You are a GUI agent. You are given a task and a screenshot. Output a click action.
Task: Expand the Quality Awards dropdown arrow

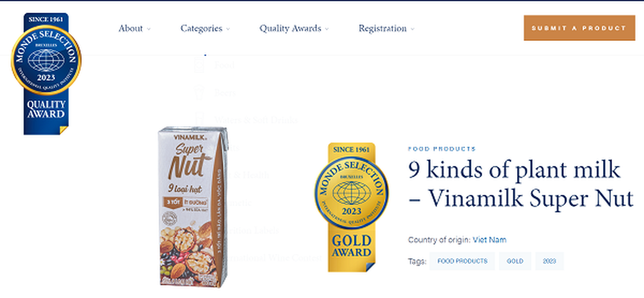click(x=327, y=29)
